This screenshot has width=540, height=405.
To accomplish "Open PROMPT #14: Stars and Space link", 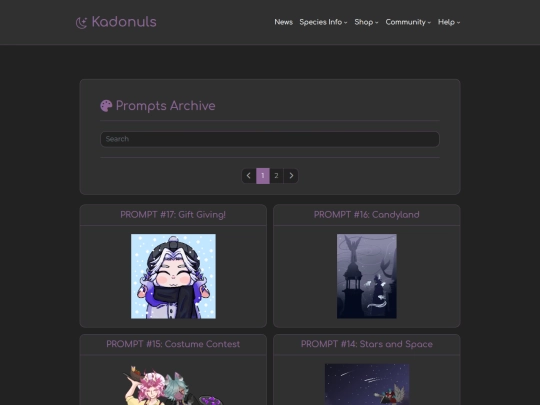I will pyautogui.click(x=366, y=344).
